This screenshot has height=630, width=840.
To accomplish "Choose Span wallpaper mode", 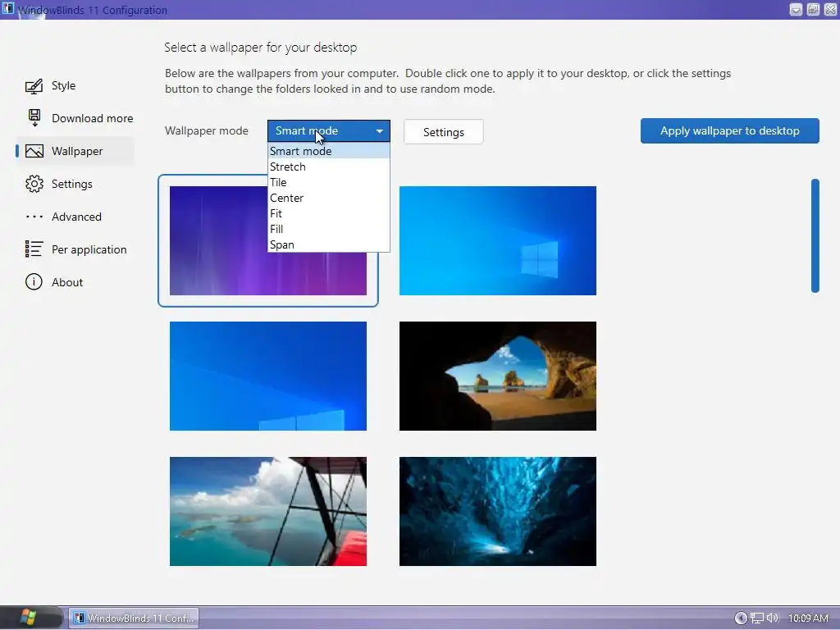I will pyautogui.click(x=328, y=244).
